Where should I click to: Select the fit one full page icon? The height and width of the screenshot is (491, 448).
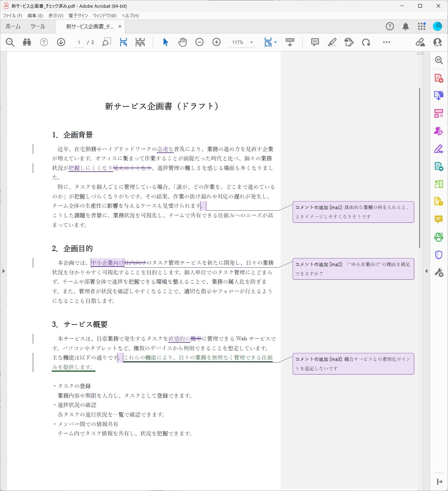tap(140, 42)
